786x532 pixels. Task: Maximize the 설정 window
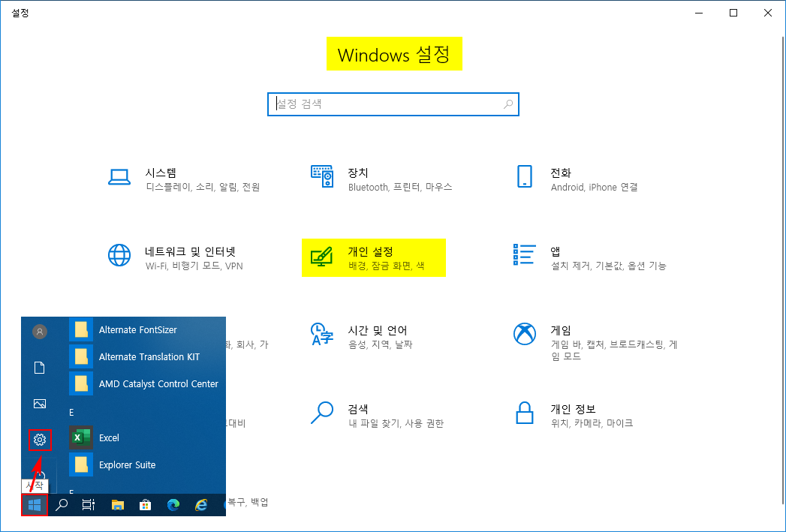click(x=733, y=13)
